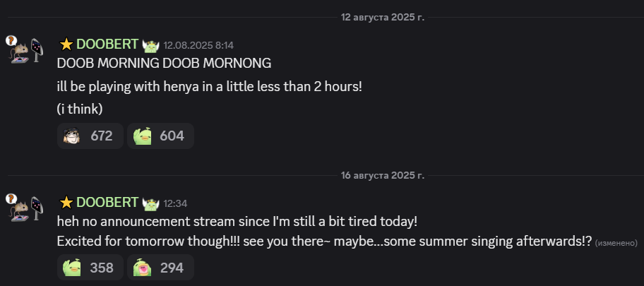Screen dimensions: 644x286
Task: Click the gold star beside DOOBERT, 12:34 message
Action: point(66,203)
